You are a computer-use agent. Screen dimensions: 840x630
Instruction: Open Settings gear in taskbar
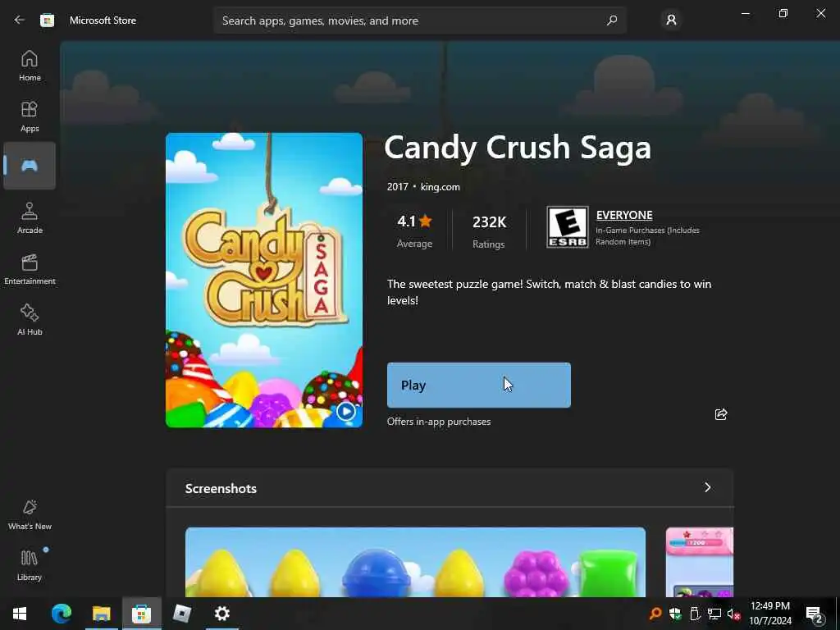pos(221,614)
